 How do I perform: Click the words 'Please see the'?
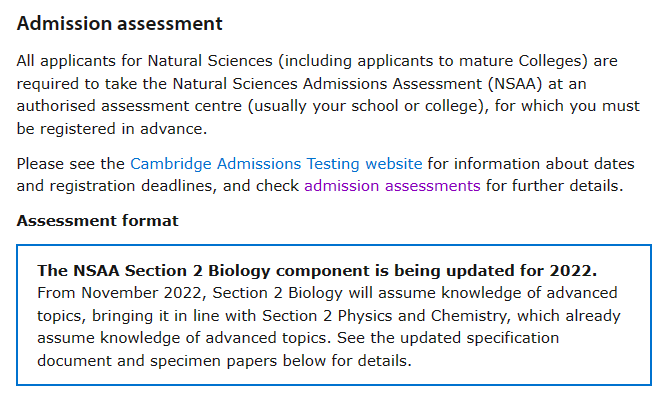tap(70, 164)
